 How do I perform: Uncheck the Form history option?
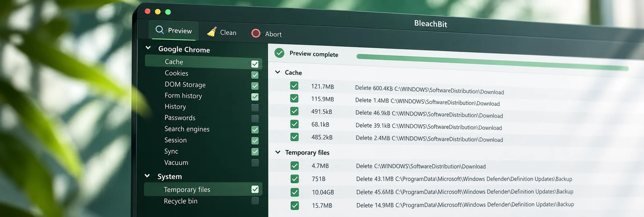tap(255, 96)
